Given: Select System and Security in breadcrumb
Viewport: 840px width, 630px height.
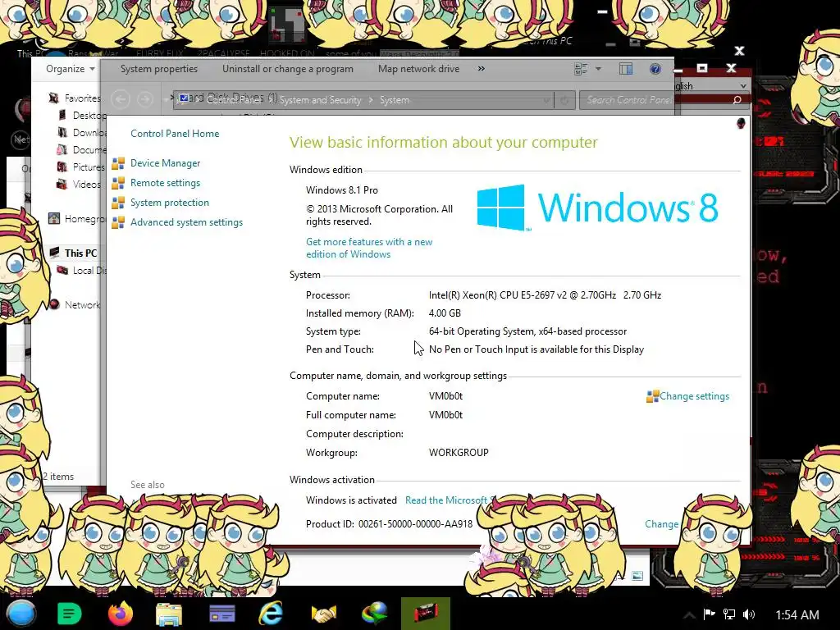Looking at the screenshot, I should pyautogui.click(x=321, y=100).
